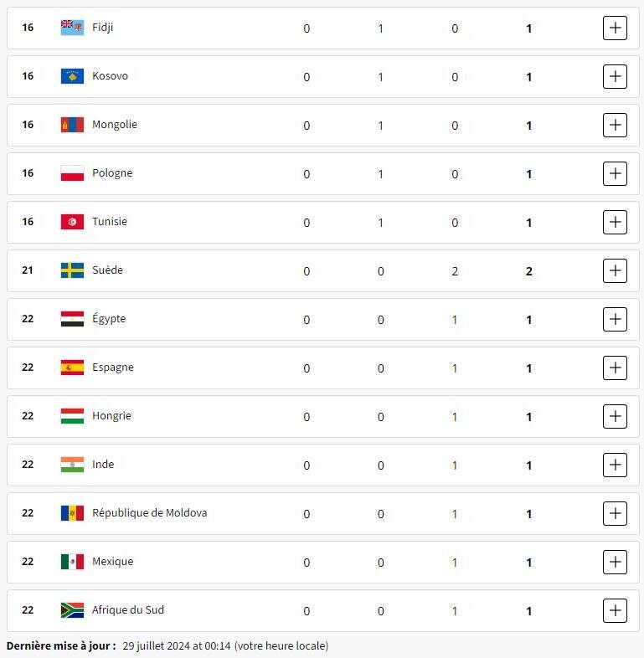Expand the Mexique row

pos(615,562)
